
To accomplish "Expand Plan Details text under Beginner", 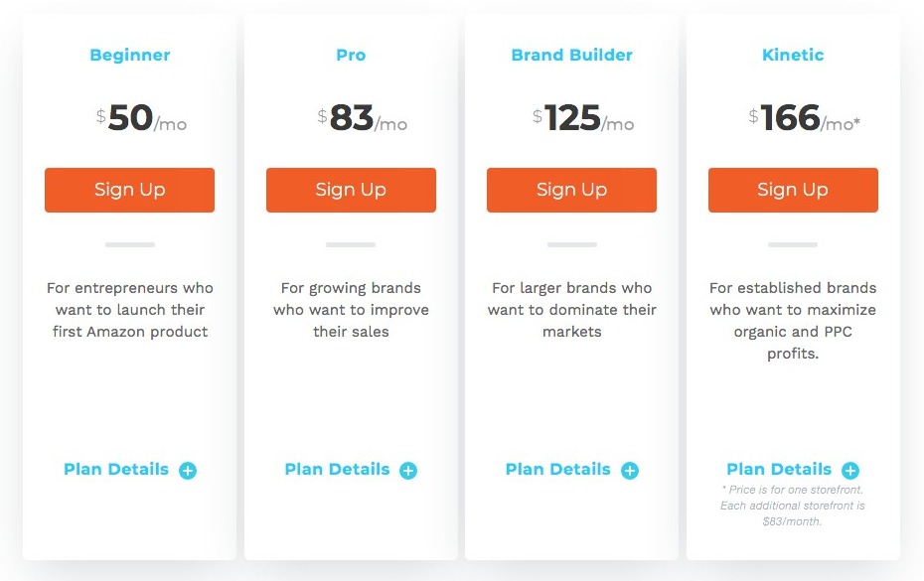I will point(116,469).
